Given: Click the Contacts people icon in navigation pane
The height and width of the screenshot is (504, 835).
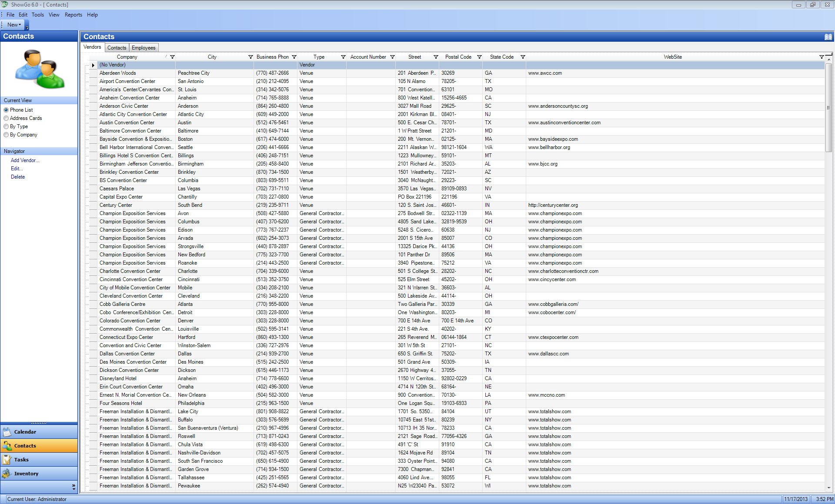Looking at the screenshot, I should pyautogui.click(x=7, y=446).
